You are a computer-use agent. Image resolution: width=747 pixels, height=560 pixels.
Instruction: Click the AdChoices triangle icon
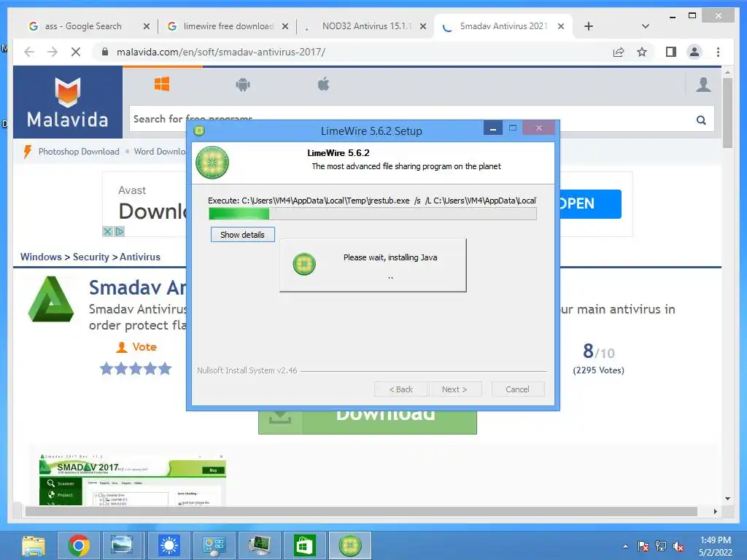point(119,231)
